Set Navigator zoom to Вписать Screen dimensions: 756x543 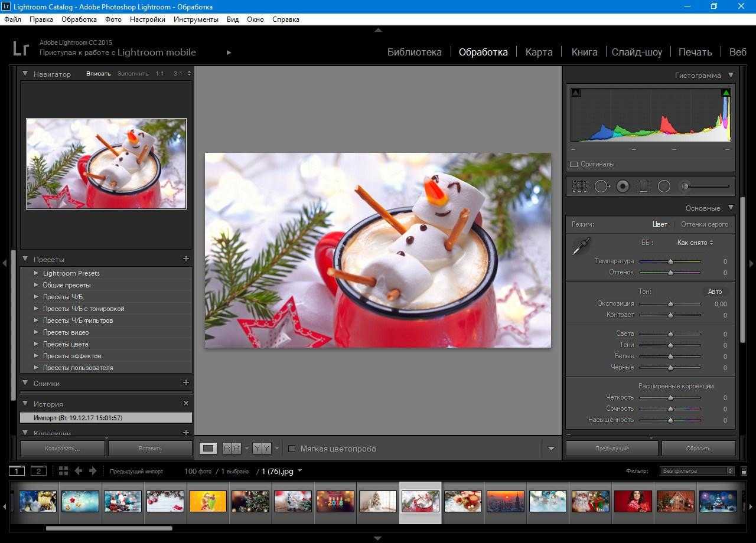[98, 74]
